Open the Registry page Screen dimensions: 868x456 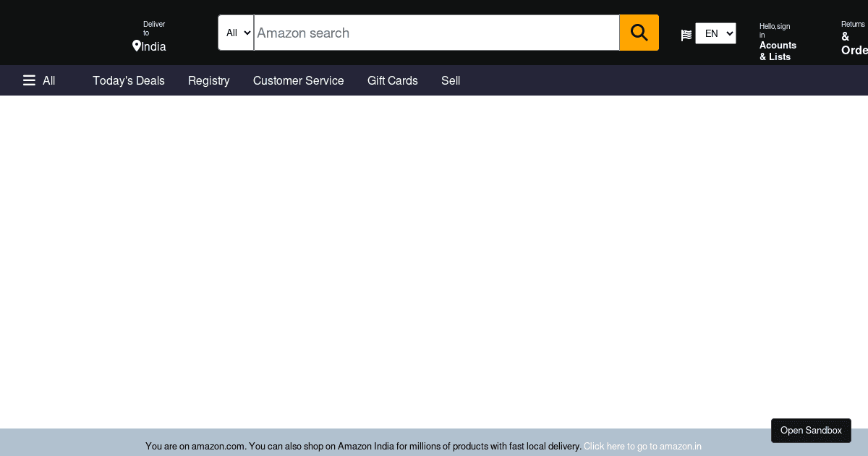pyautogui.click(x=208, y=80)
